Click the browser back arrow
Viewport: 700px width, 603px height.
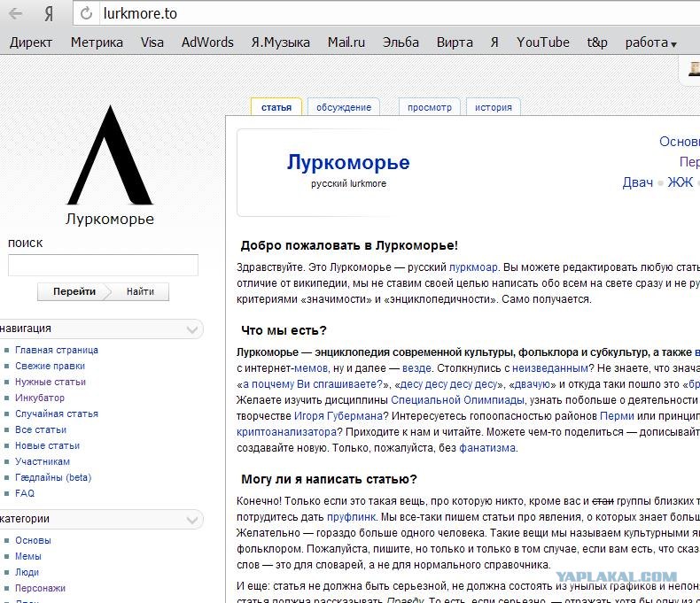(15, 13)
